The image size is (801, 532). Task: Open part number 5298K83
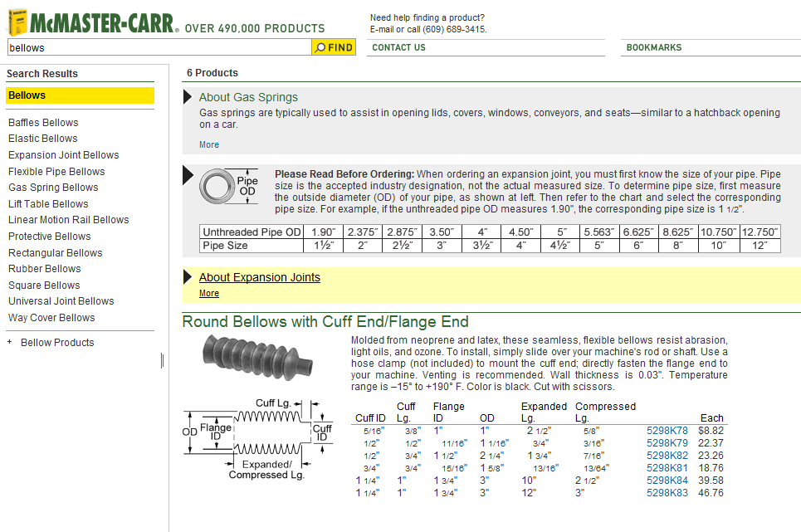[667, 493]
